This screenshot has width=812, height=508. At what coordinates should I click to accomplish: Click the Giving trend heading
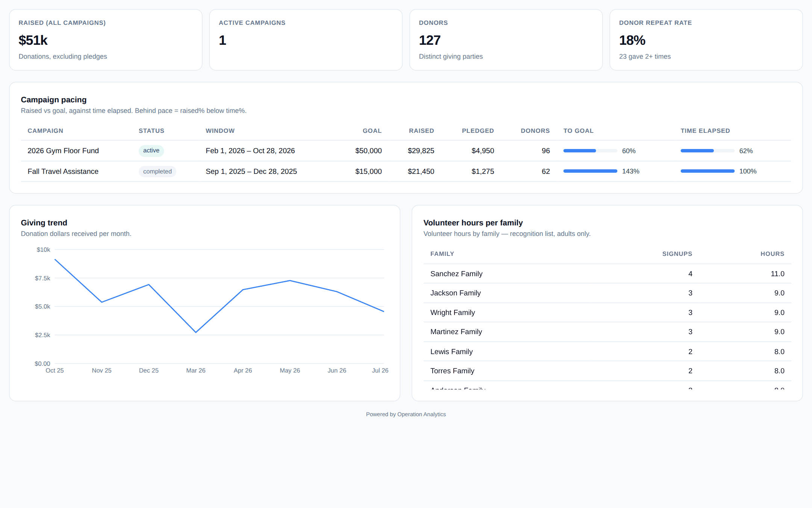pos(44,223)
